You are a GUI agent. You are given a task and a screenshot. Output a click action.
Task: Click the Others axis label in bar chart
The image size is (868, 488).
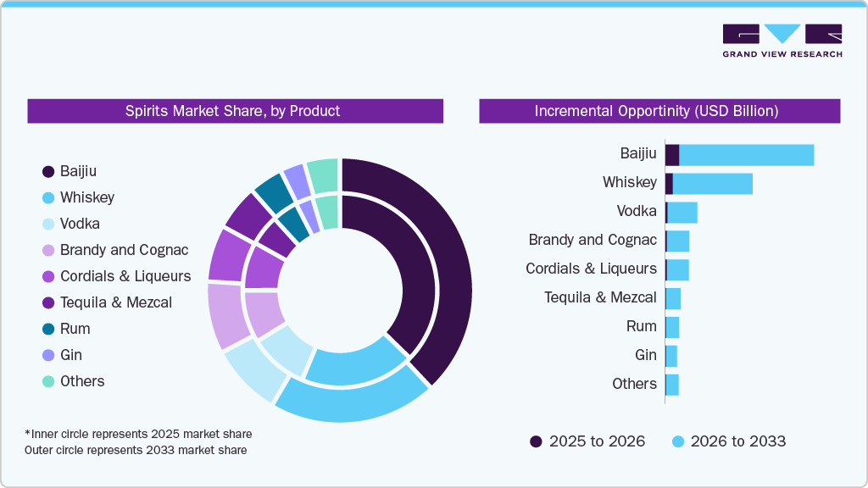(x=634, y=384)
